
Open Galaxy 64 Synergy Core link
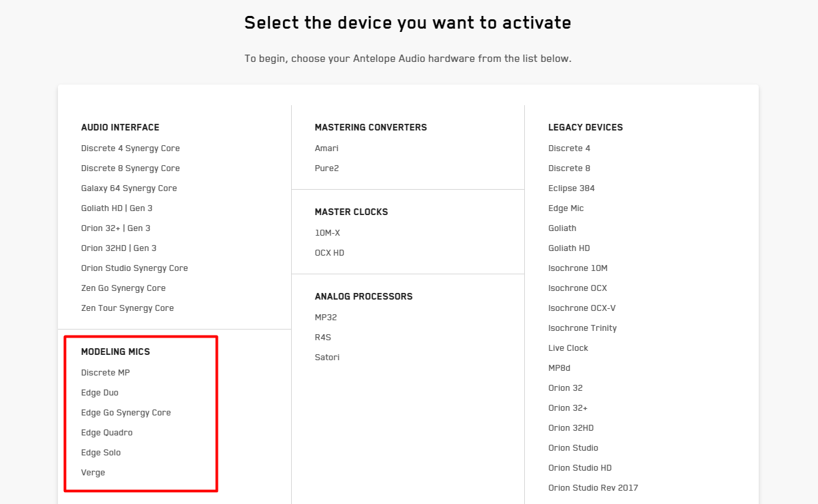click(129, 188)
